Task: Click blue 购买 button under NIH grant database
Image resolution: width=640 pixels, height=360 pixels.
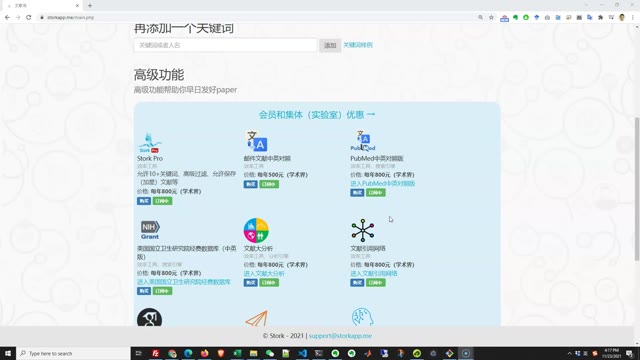Action: click(x=144, y=291)
